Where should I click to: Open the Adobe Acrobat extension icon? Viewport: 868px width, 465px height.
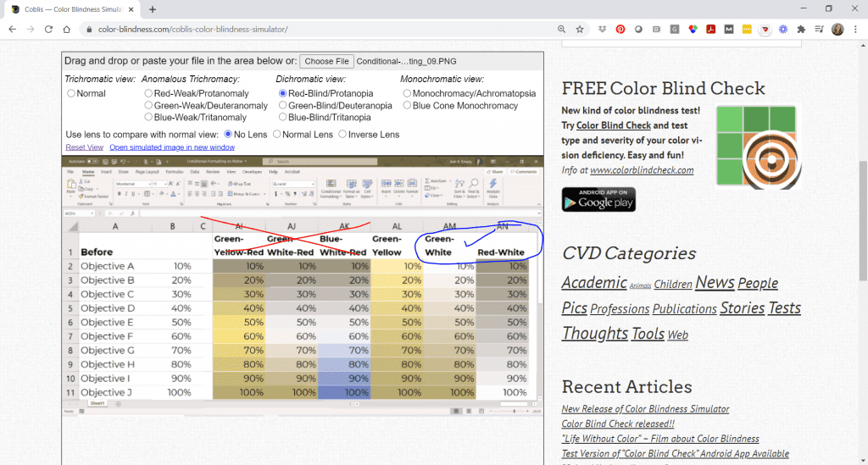[x=711, y=30]
